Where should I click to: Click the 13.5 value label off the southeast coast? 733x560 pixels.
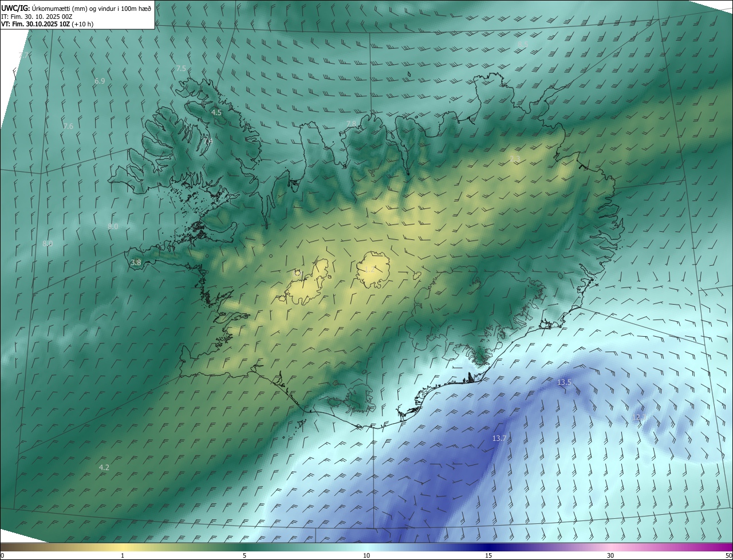pos(564,382)
